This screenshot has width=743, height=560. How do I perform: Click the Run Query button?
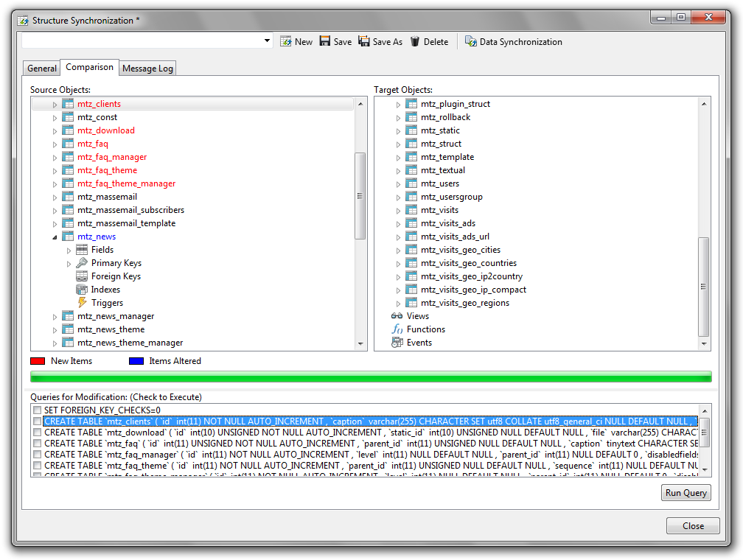(686, 493)
